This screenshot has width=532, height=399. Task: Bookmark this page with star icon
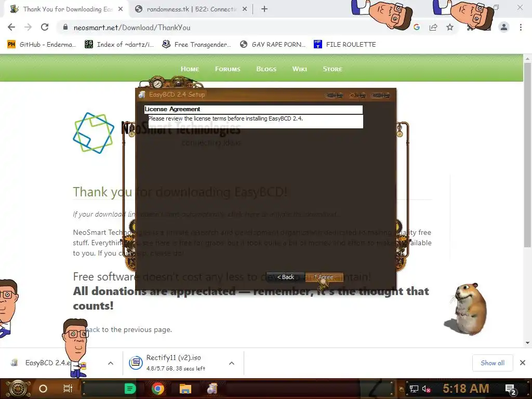pyautogui.click(x=450, y=28)
